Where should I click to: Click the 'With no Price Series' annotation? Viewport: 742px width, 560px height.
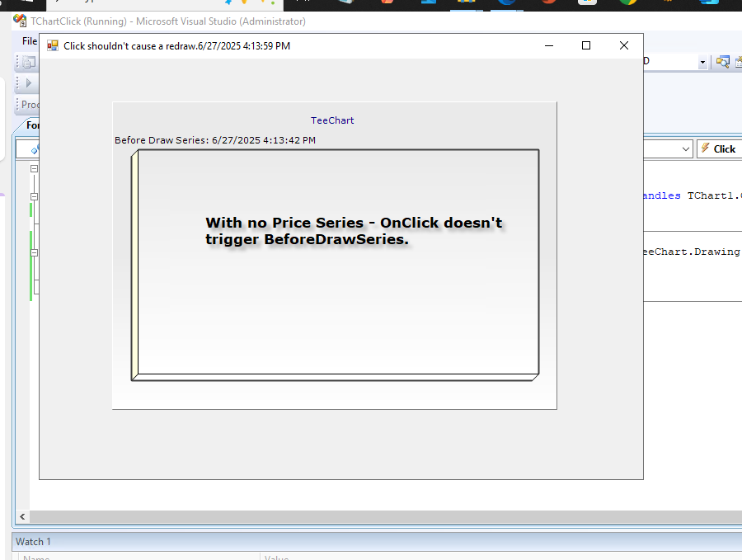click(354, 231)
